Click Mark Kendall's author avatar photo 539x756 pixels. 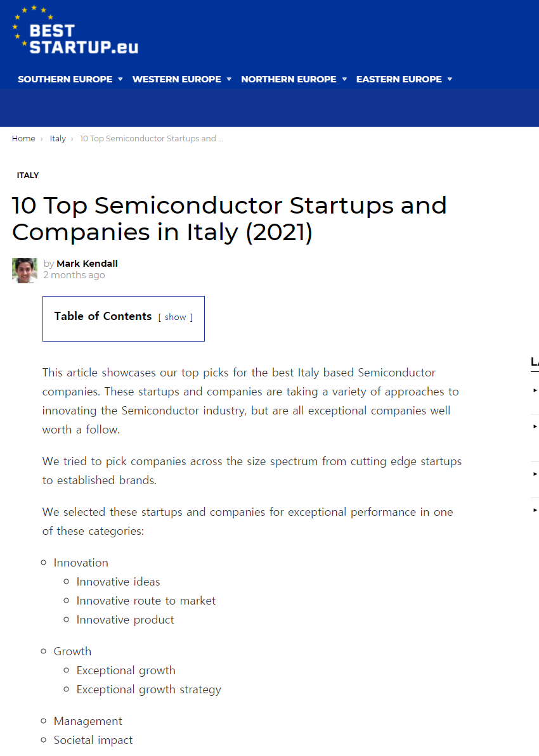click(x=25, y=271)
